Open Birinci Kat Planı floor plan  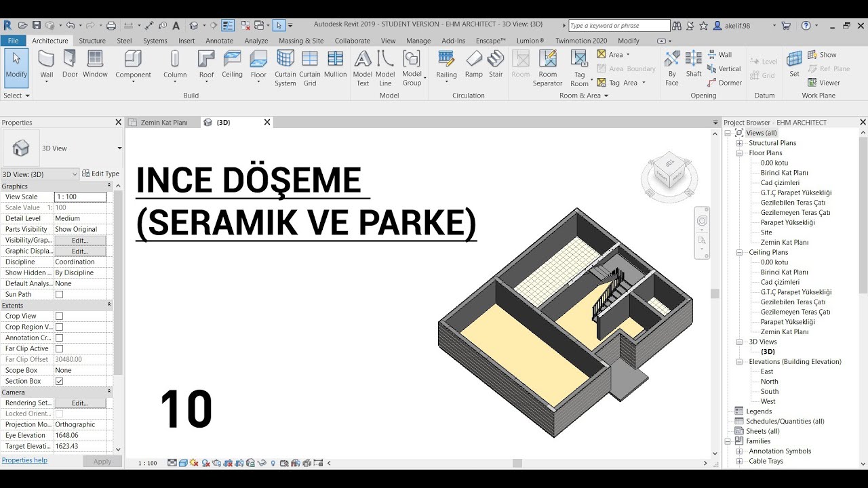click(785, 173)
